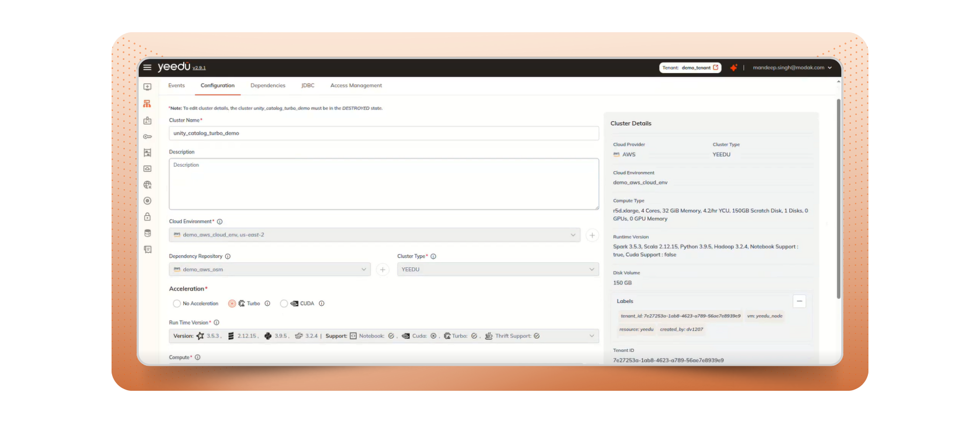Open the cloud screen sidebar icon
This screenshot has height=423, width=980.
147,169
